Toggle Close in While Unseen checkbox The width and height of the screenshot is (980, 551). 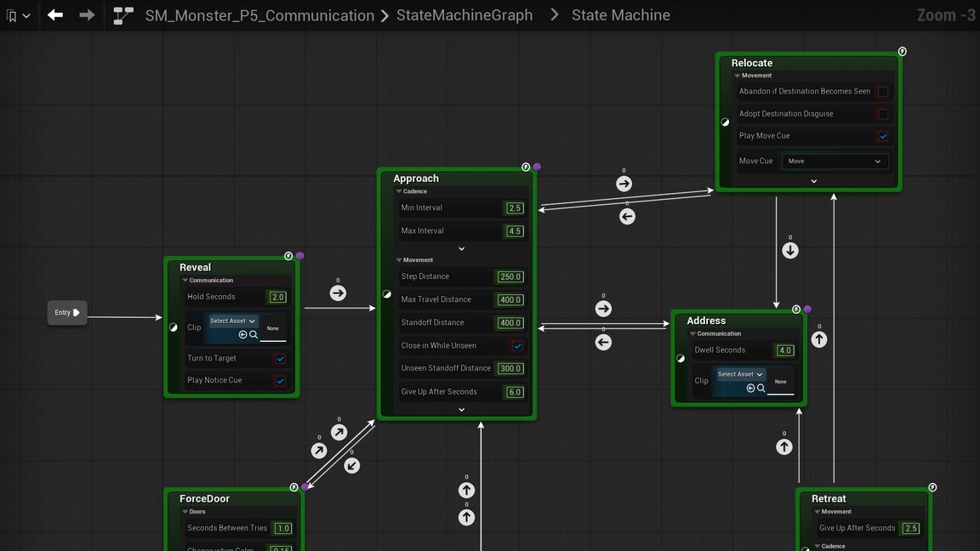[x=517, y=346]
